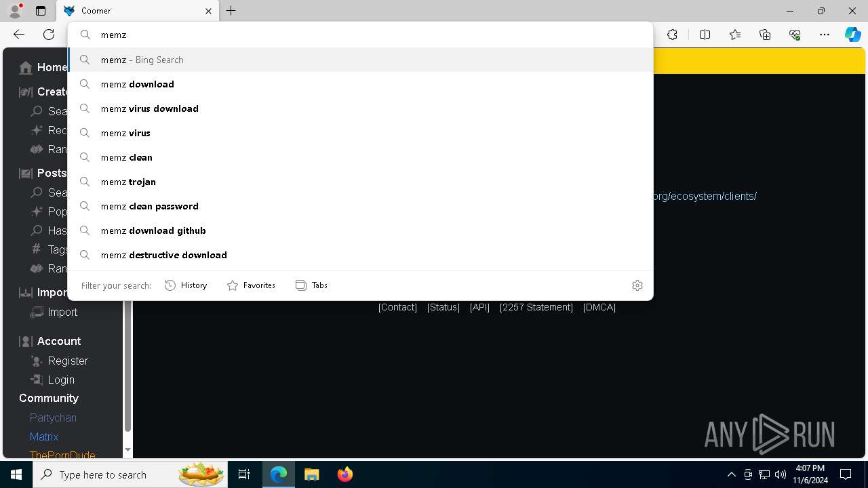Visit the Partychan community link
Screen dimensions: 868x488
click(53, 418)
